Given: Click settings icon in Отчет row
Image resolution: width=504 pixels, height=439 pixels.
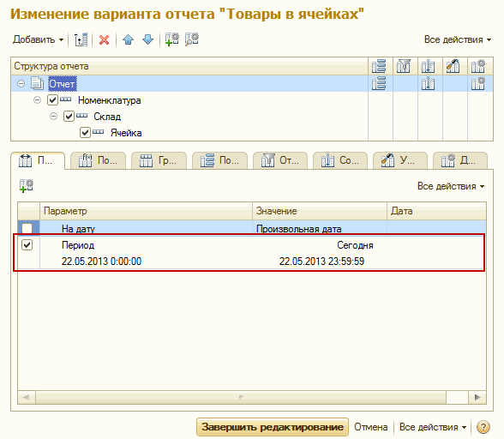Looking at the screenshot, I should (478, 84).
